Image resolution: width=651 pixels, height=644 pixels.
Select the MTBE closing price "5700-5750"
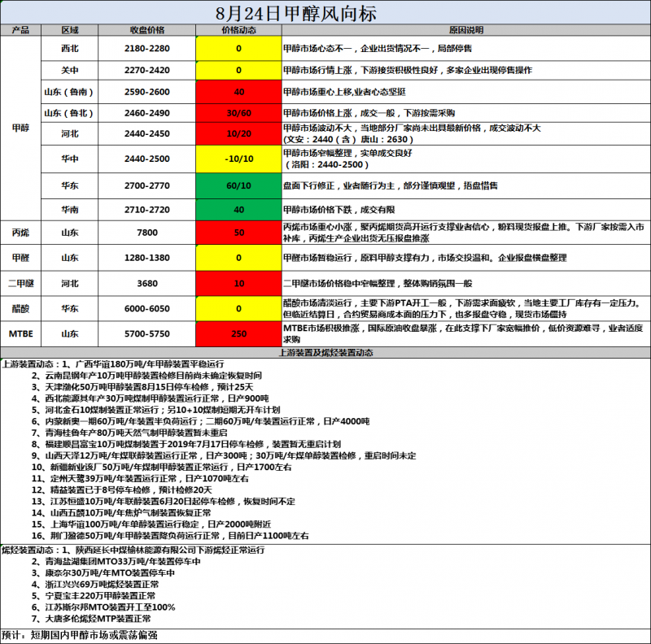click(147, 334)
